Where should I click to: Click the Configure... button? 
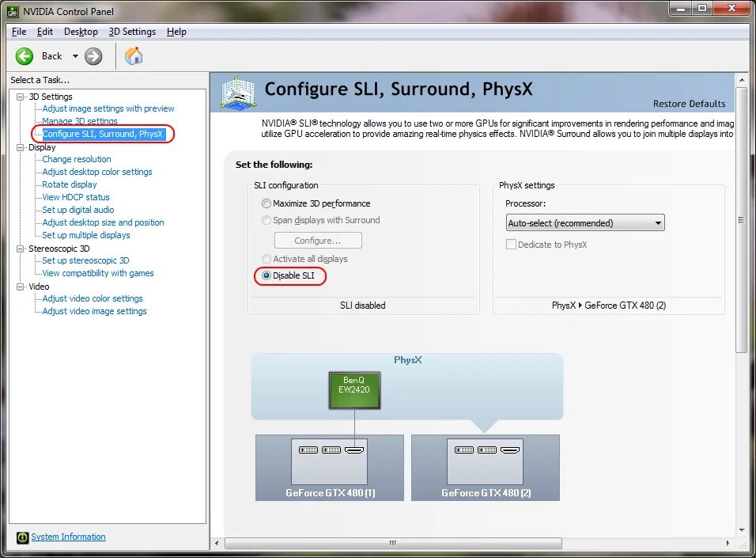(x=318, y=241)
